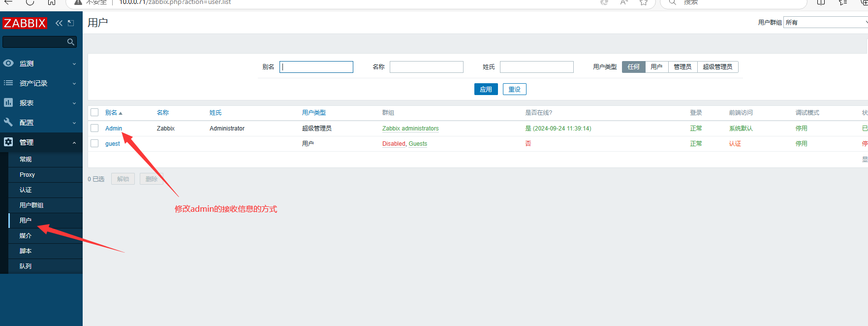
Task: Select 管理员 user type filter
Action: [682, 67]
